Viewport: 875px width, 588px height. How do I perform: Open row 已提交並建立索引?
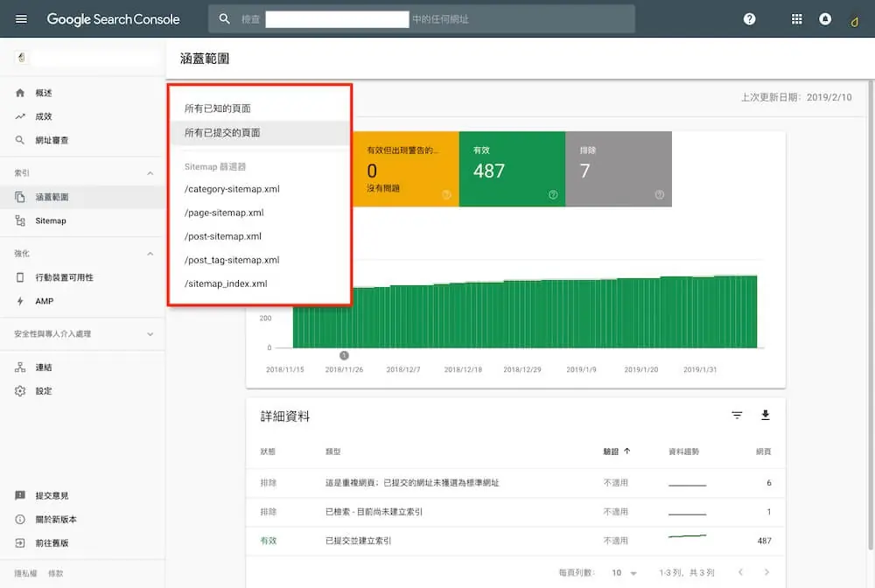[x=515, y=541]
